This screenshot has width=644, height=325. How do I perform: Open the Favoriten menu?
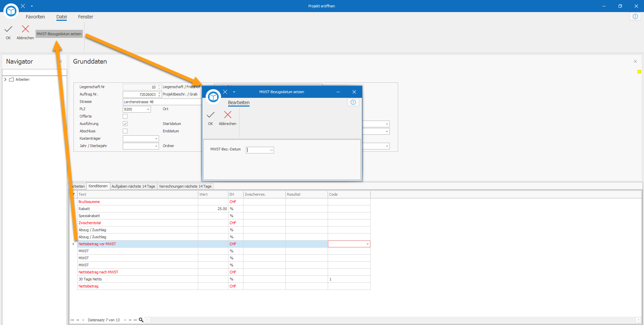(35, 17)
